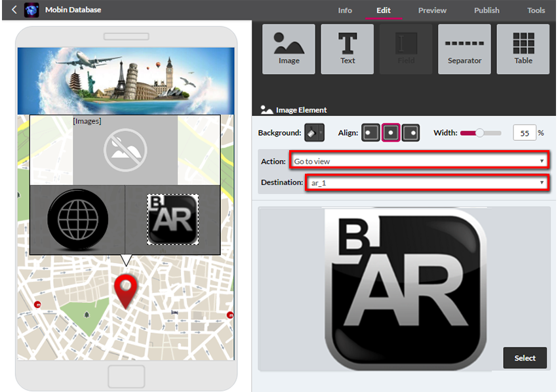Screen dimensions: 558x392
Task: Click the Images placeholder in phone preview
Action: (x=125, y=149)
